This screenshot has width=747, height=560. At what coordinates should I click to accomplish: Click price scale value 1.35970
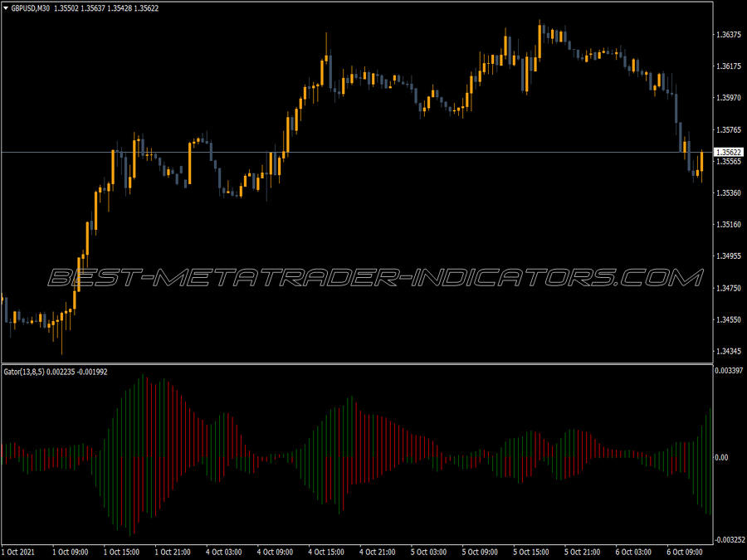[x=729, y=98]
